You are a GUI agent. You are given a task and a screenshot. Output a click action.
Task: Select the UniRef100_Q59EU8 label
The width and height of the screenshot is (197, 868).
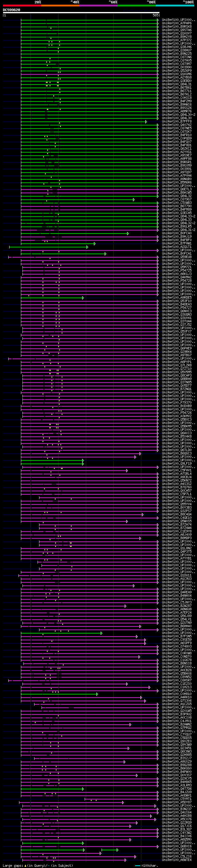pos(176,257)
